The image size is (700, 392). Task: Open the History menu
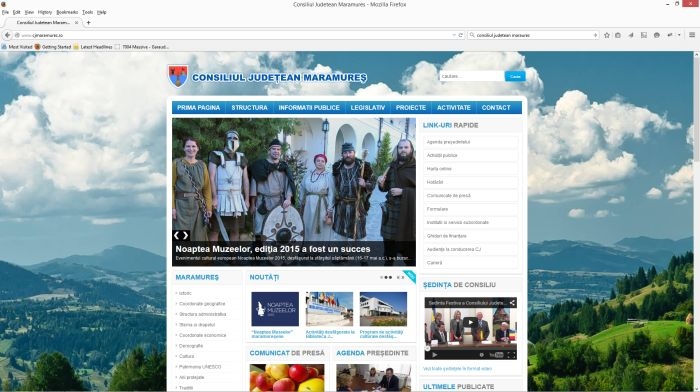[x=45, y=12]
